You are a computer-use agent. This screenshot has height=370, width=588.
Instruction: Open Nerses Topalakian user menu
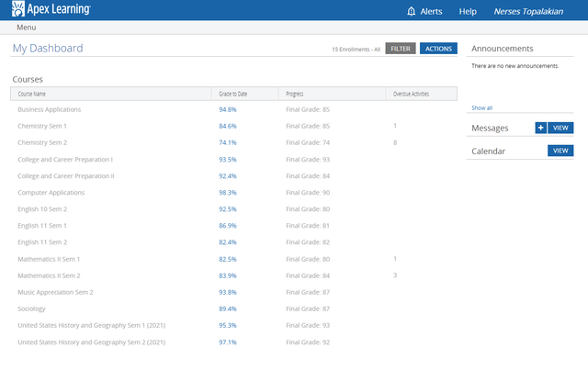528,12
